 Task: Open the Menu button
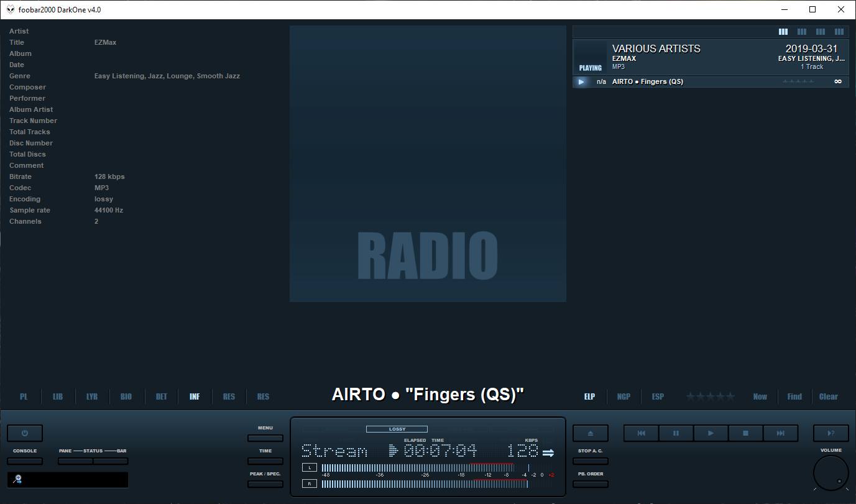click(265, 438)
